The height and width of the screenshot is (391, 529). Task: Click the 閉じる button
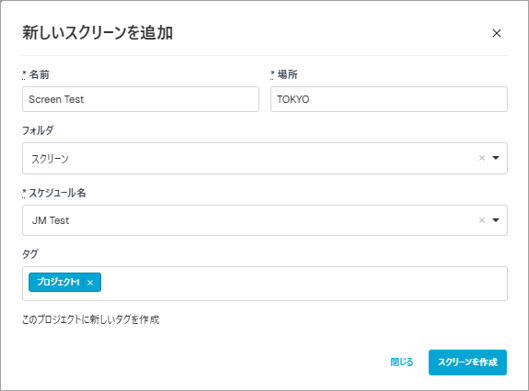pos(401,362)
